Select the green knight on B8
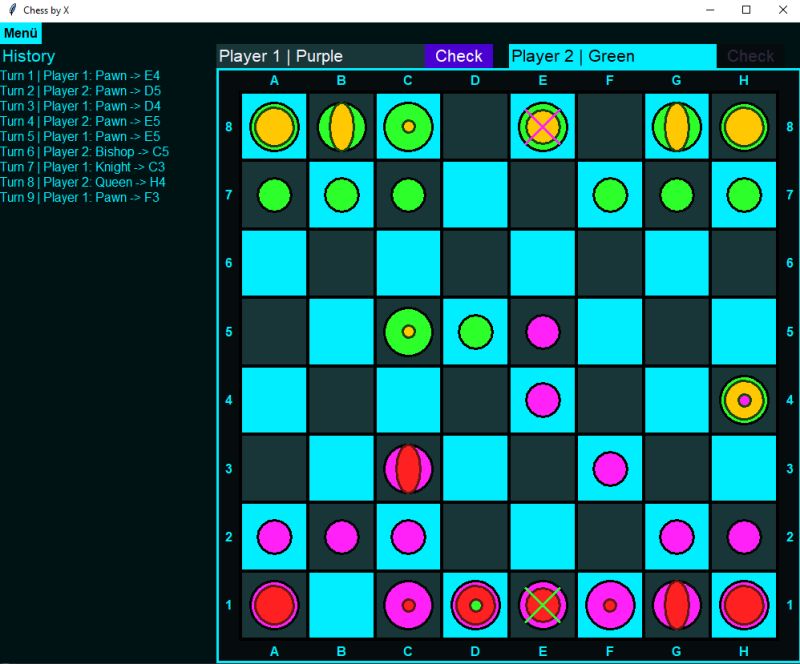This screenshot has width=800, height=664. [342, 127]
